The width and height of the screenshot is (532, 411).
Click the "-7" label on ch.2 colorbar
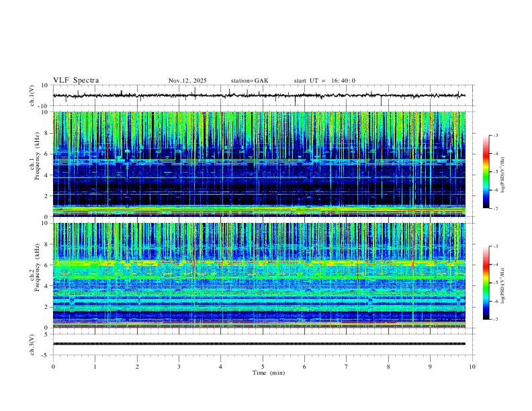tap(496, 320)
